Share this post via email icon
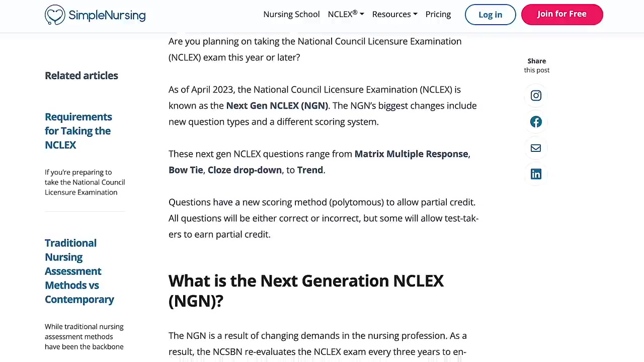 (536, 148)
